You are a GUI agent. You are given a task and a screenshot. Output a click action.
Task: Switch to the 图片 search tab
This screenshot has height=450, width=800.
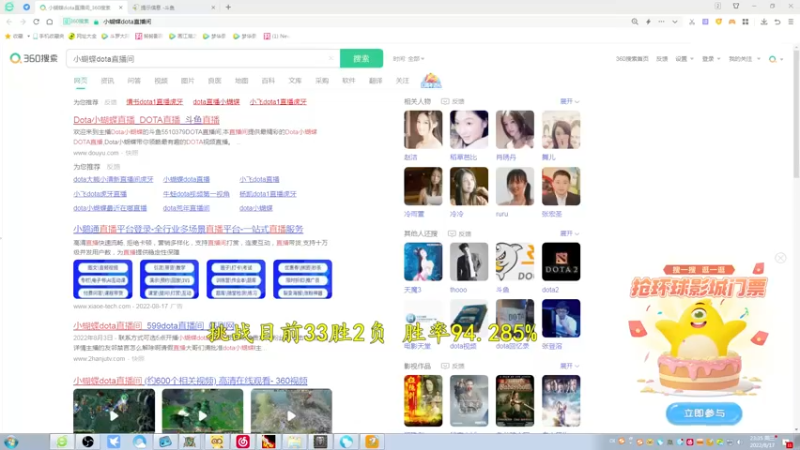pyautogui.click(x=188, y=81)
